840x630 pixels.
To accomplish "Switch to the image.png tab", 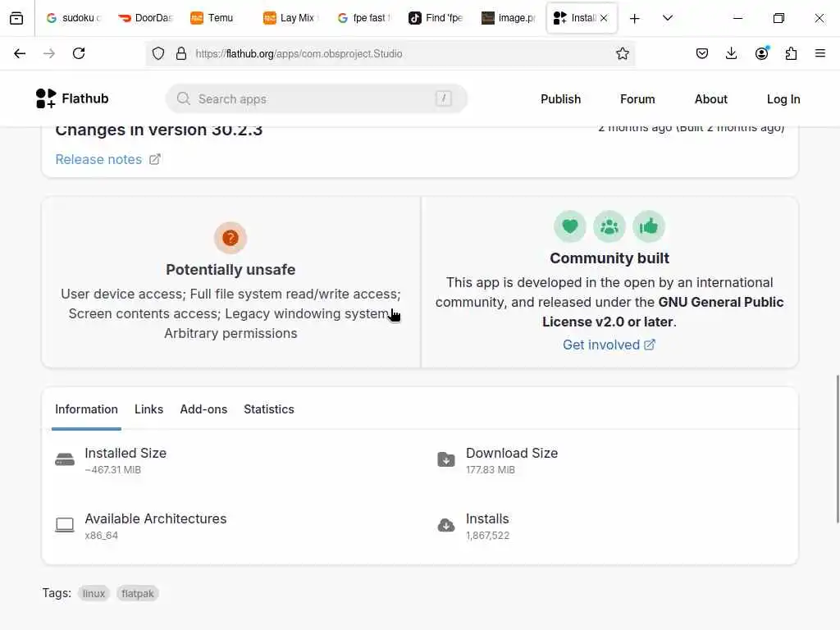I will click(508, 18).
